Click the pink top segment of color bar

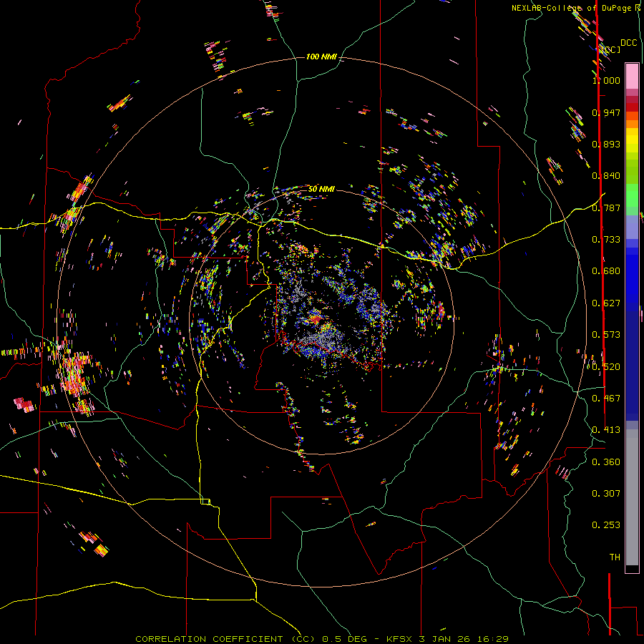pos(632,76)
